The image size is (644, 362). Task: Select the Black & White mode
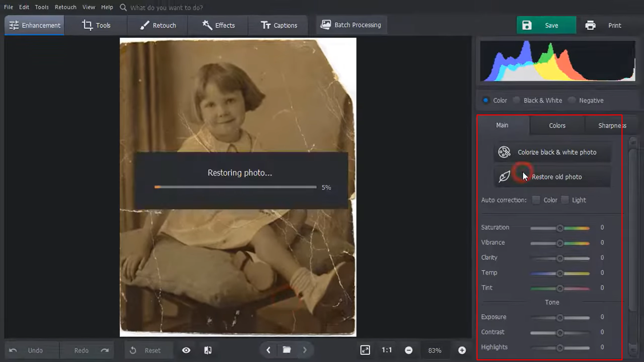click(516, 100)
